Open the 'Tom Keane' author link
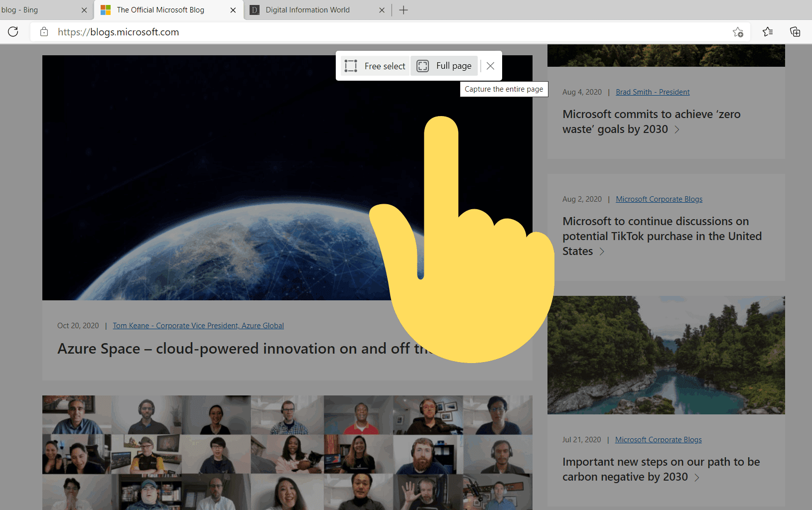The height and width of the screenshot is (510, 812). click(198, 325)
